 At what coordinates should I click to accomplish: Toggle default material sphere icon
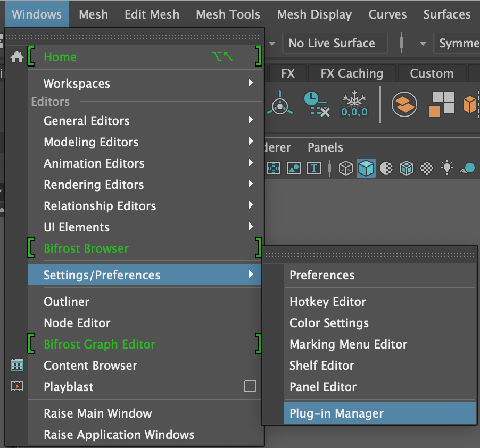tap(386, 168)
